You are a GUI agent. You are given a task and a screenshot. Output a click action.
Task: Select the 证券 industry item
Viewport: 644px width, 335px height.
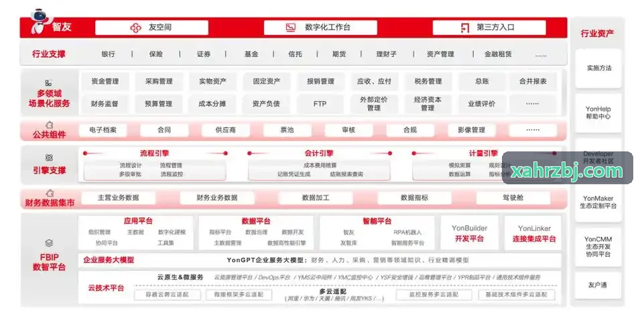(x=204, y=54)
